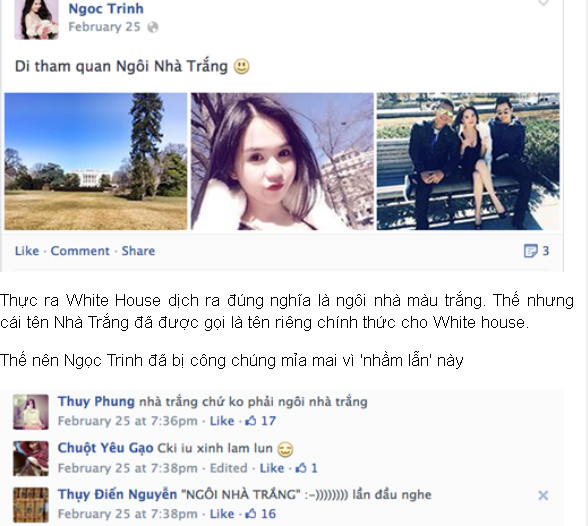
Task: Click the globe public privacy icon
Action: pyautogui.click(x=153, y=27)
